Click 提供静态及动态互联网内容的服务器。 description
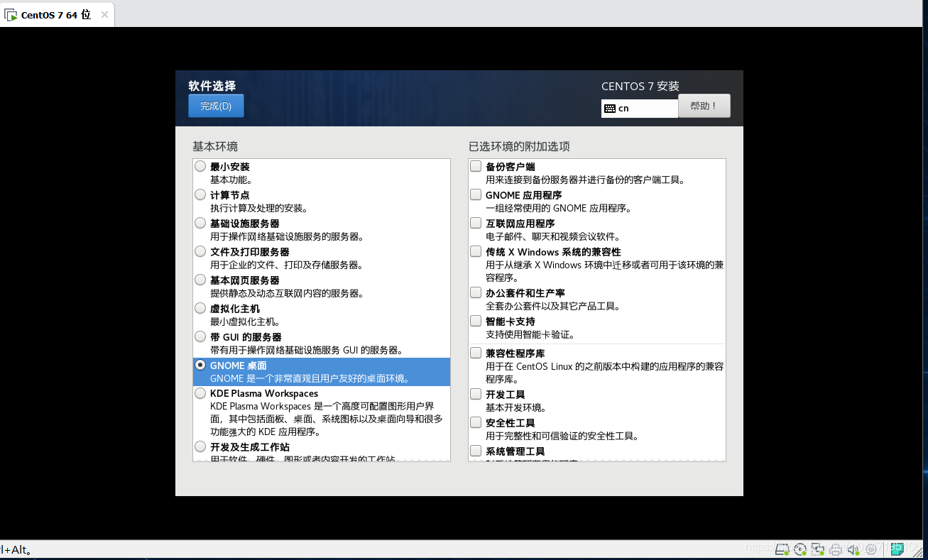Screen dimensions: 928x560 point(287,294)
